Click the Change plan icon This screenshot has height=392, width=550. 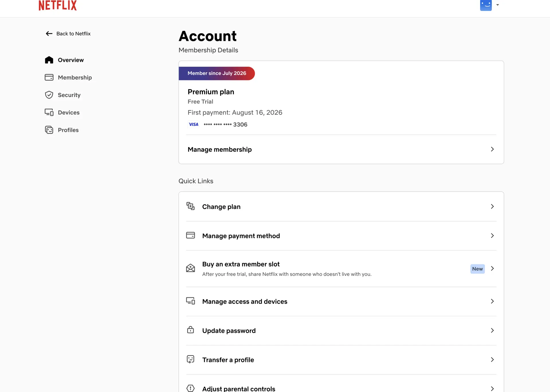[190, 206]
